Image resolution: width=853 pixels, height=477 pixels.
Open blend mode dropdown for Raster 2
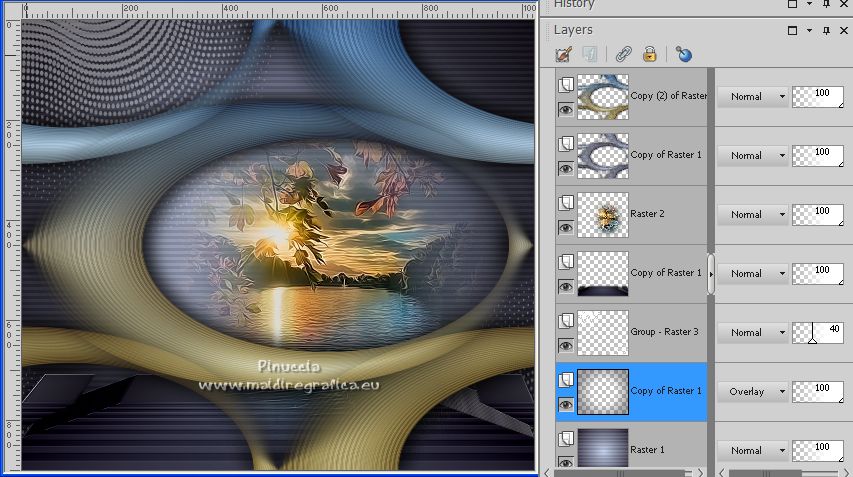(x=753, y=215)
